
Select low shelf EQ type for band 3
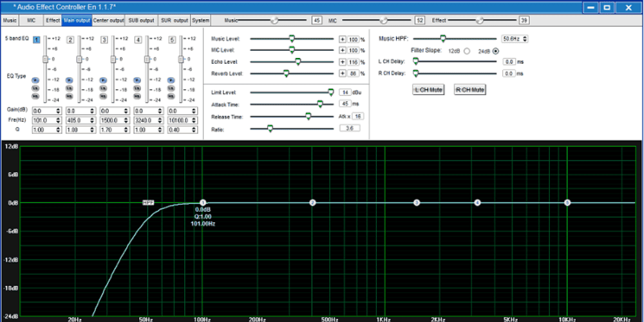pyautogui.click(x=104, y=88)
